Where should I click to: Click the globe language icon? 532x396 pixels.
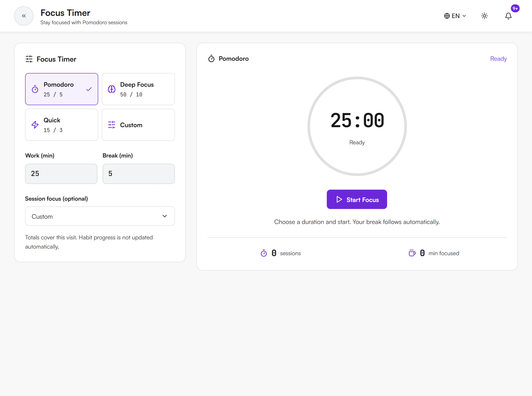[x=447, y=16]
